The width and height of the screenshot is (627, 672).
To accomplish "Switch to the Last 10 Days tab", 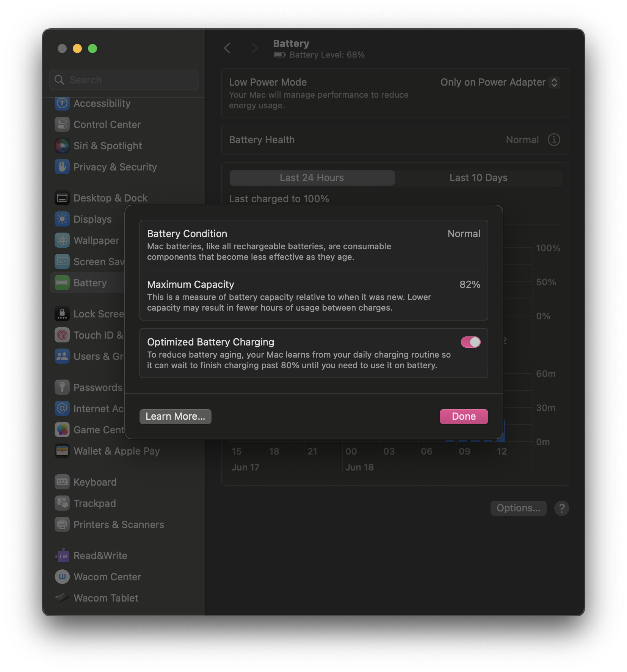I will (x=478, y=178).
